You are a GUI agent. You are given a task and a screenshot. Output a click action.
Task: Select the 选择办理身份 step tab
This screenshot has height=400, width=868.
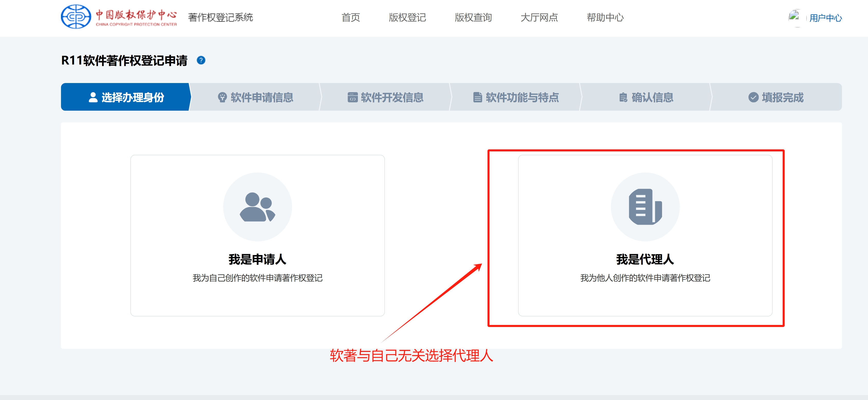coord(126,97)
